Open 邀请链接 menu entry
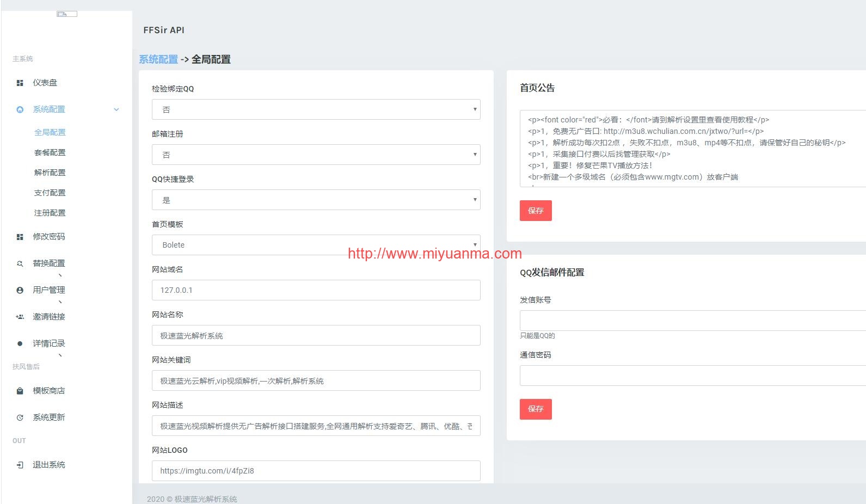Screen dimensions: 866x504 coord(48,317)
